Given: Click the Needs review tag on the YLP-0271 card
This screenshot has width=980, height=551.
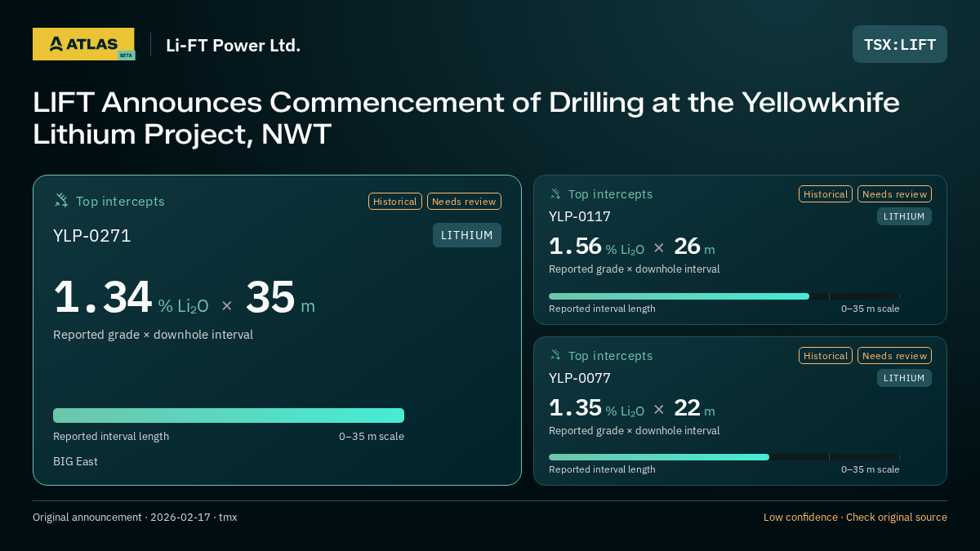Looking at the screenshot, I should pos(464,202).
